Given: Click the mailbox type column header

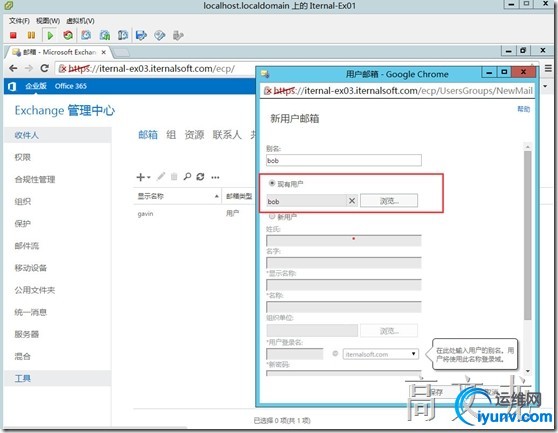Looking at the screenshot, I should coord(239,196).
